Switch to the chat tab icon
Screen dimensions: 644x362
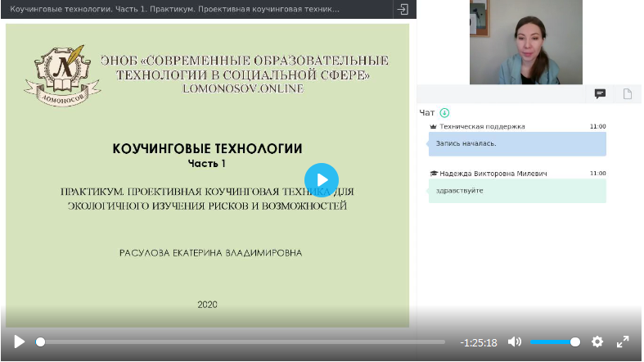pyautogui.click(x=600, y=94)
